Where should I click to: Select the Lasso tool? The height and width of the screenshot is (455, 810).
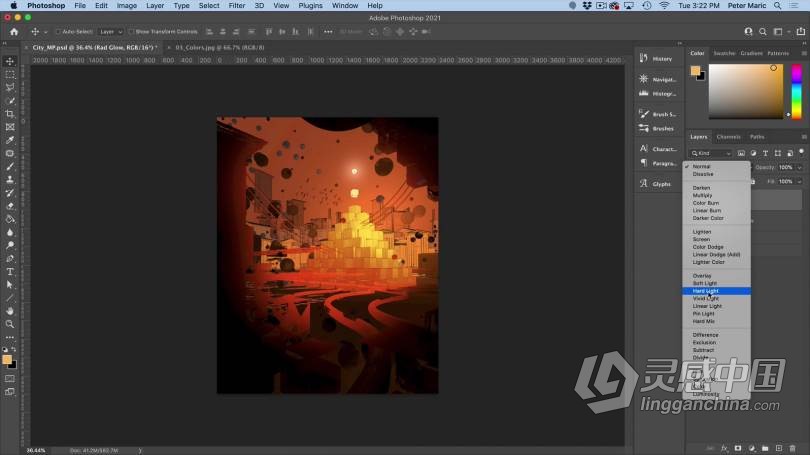pos(10,87)
